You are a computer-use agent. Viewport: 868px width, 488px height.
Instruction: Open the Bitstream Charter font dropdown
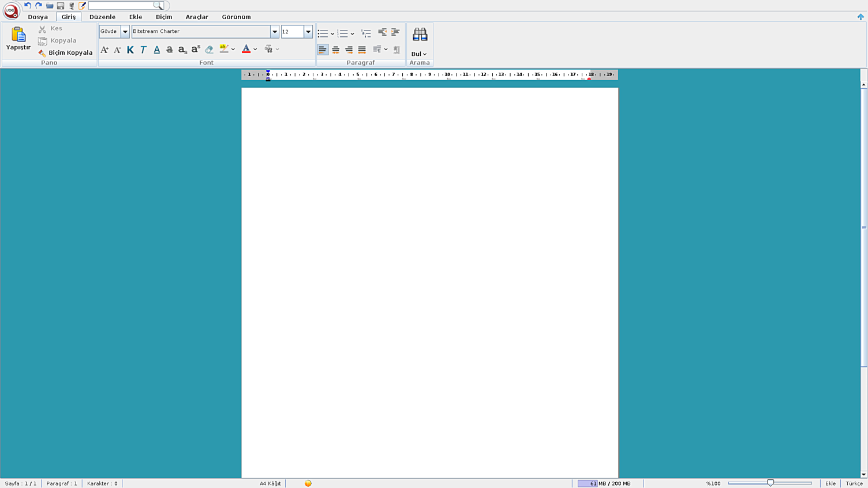[x=275, y=32]
